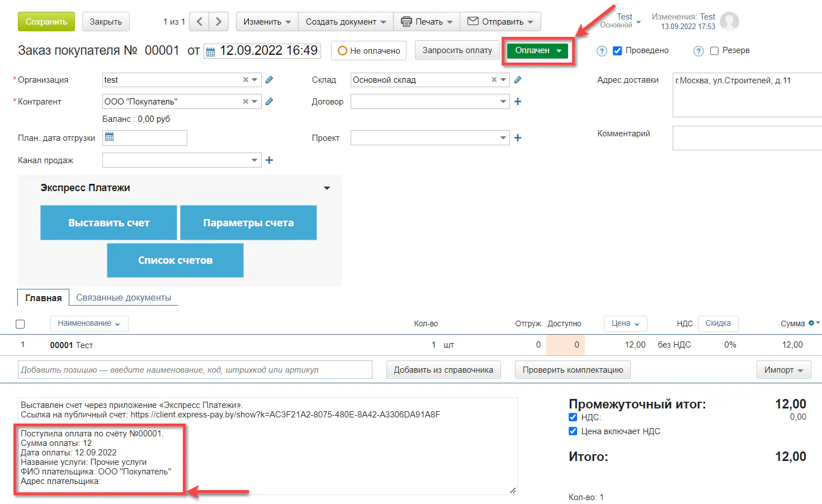Click the Выставить счет button
Image resolution: width=822 pixels, height=504 pixels.
pyautogui.click(x=108, y=223)
